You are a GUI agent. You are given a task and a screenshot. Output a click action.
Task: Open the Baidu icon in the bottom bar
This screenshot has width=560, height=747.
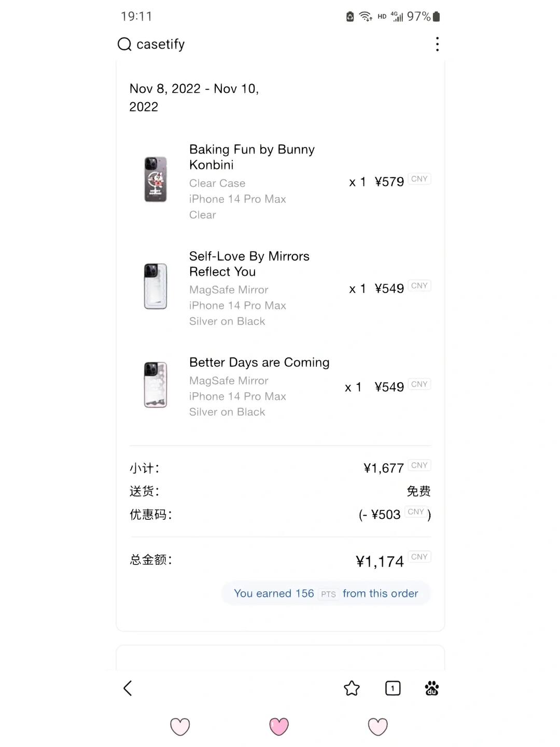[x=431, y=688]
